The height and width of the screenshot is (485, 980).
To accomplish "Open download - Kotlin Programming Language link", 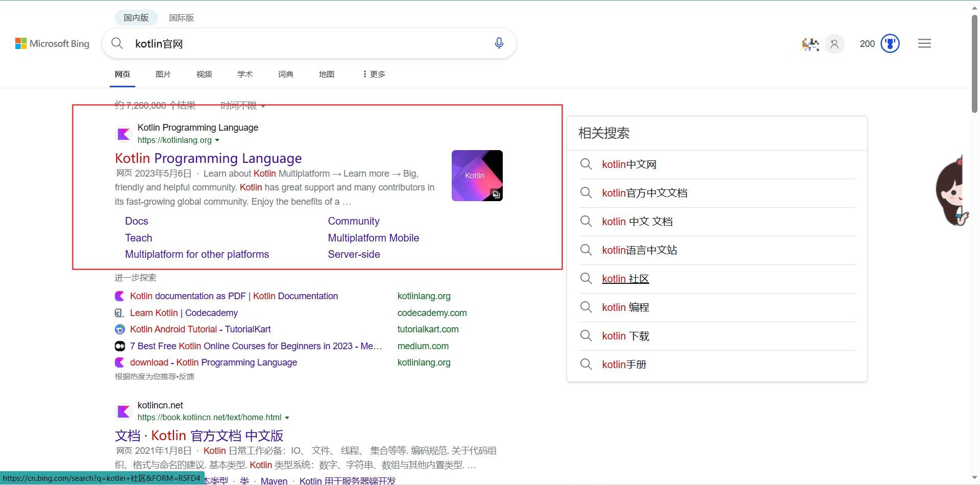I will 213,362.
